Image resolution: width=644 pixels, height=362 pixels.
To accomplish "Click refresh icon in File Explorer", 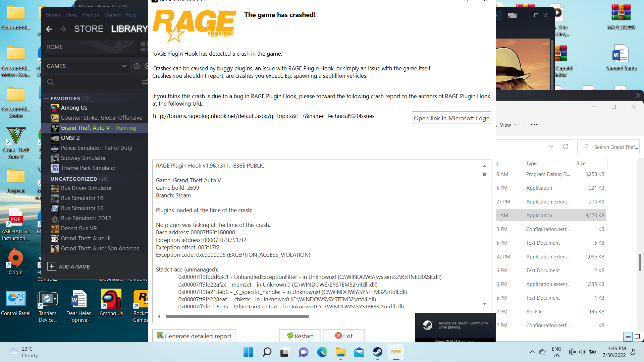I will pos(566,146).
